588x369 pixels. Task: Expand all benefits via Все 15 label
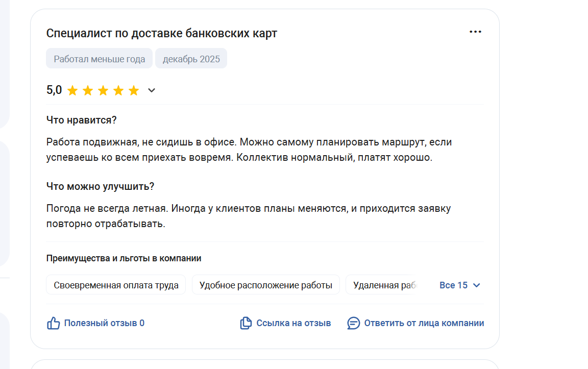click(x=453, y=285)
